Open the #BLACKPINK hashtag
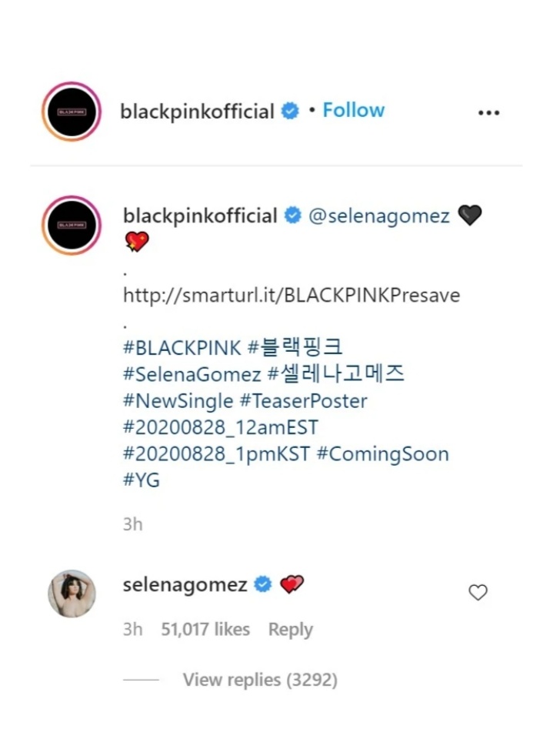Viewport: 540px width, 756px height. [182, 348]
